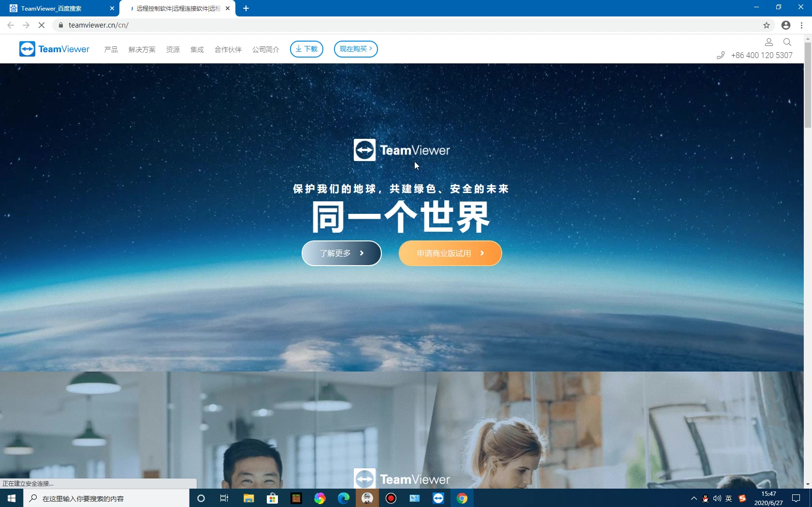Click the 申请商业版试用 trial button

pos(450,253)
